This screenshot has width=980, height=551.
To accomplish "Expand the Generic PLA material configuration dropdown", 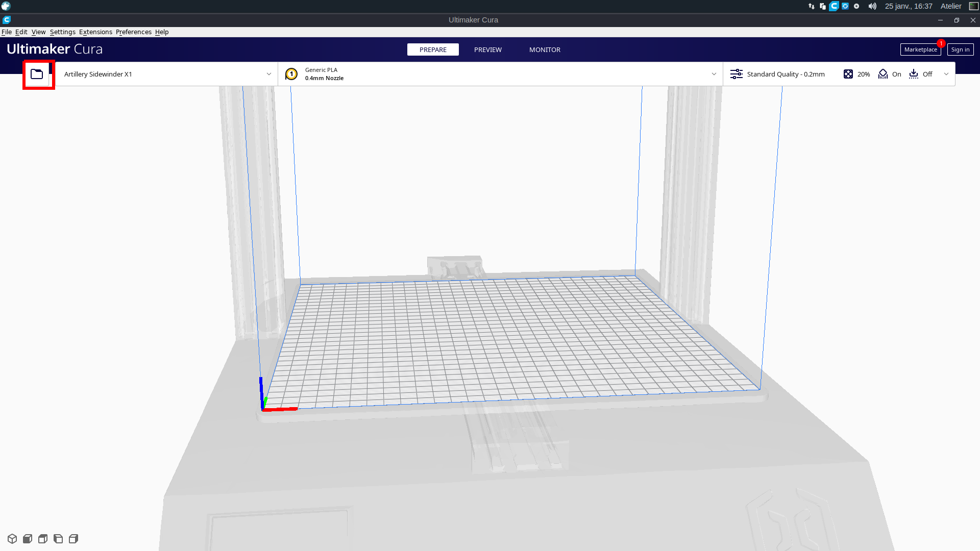I will click(500, 74).
